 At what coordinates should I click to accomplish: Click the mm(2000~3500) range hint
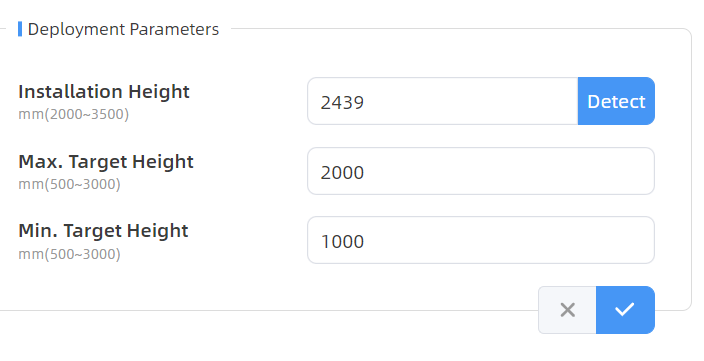[74, 114]
